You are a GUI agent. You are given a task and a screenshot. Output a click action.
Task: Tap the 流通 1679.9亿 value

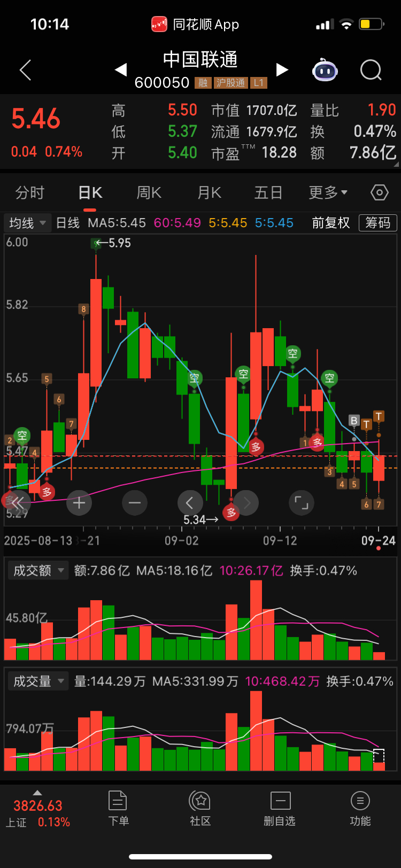pyautogui.click(x=272, y=131)
